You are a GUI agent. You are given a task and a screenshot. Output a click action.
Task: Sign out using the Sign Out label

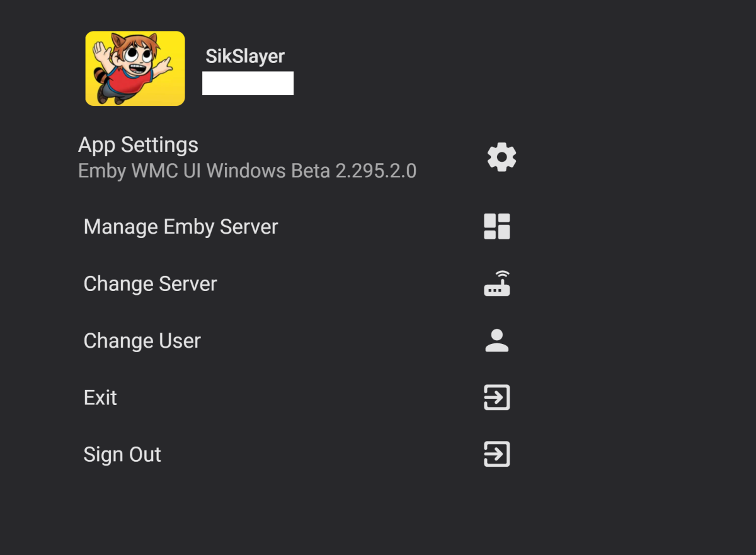click(122, 454)
